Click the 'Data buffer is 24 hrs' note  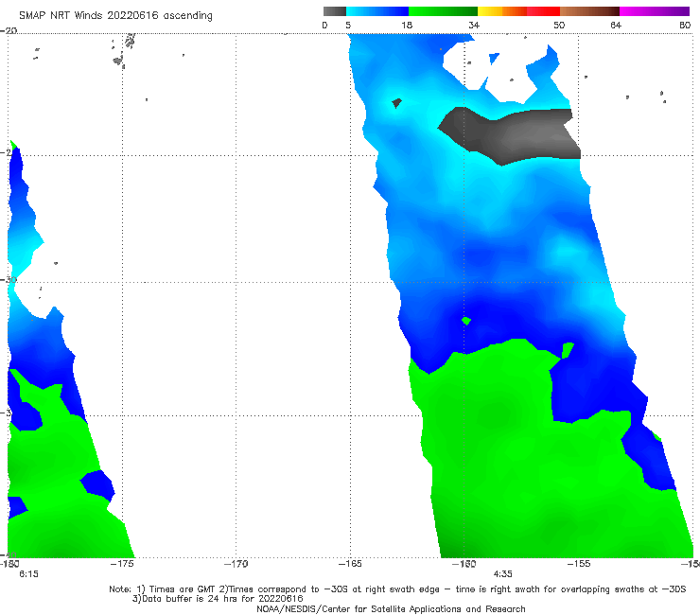click(x=218, y=599)
